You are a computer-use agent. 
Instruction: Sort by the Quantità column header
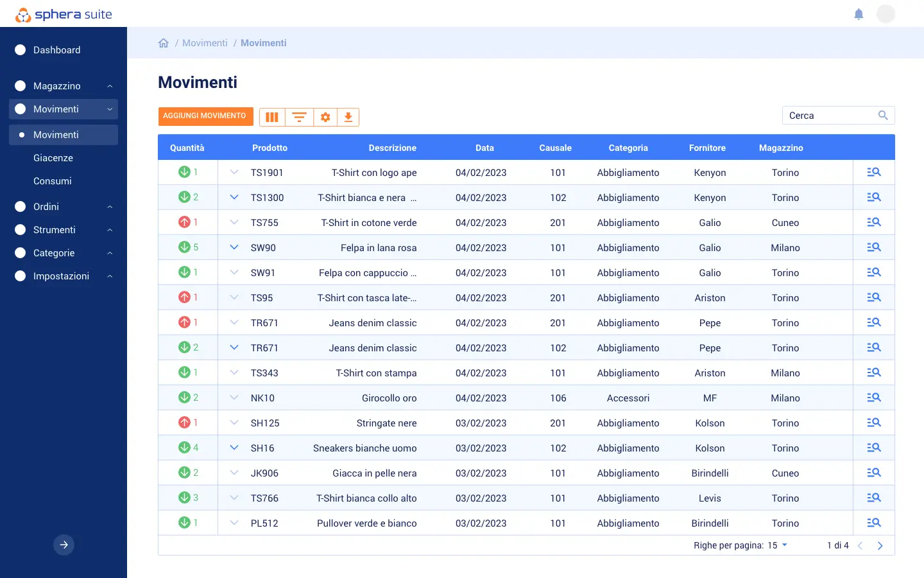point(187,148)
